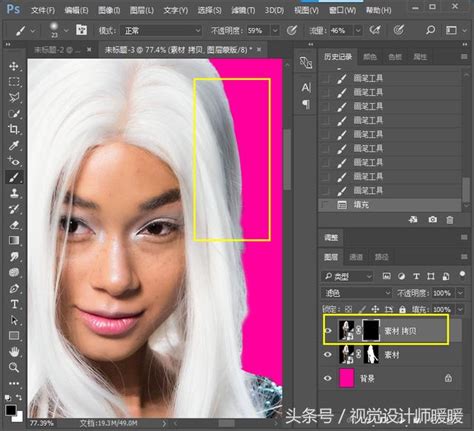Select the 素材 拷贝 layer mask thumbnail
Image resolution: width=474 pixels, height=431 pixels.
coord(371,330)
